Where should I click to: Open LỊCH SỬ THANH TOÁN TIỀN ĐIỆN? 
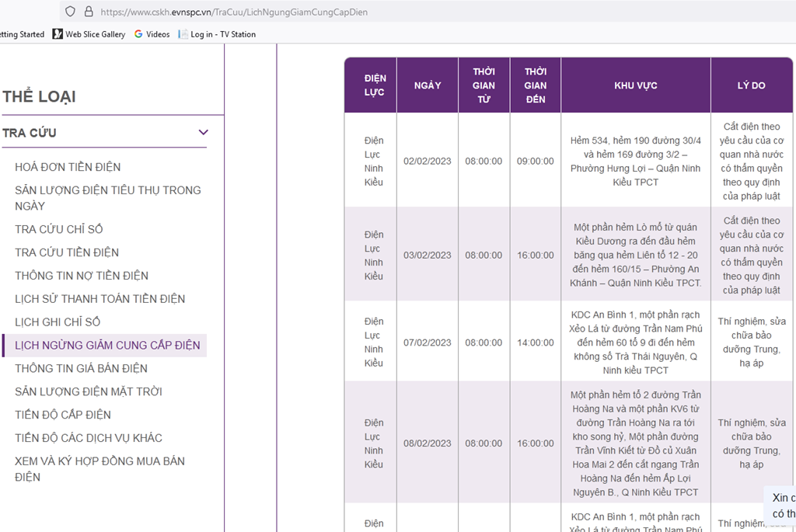point(99,299)
